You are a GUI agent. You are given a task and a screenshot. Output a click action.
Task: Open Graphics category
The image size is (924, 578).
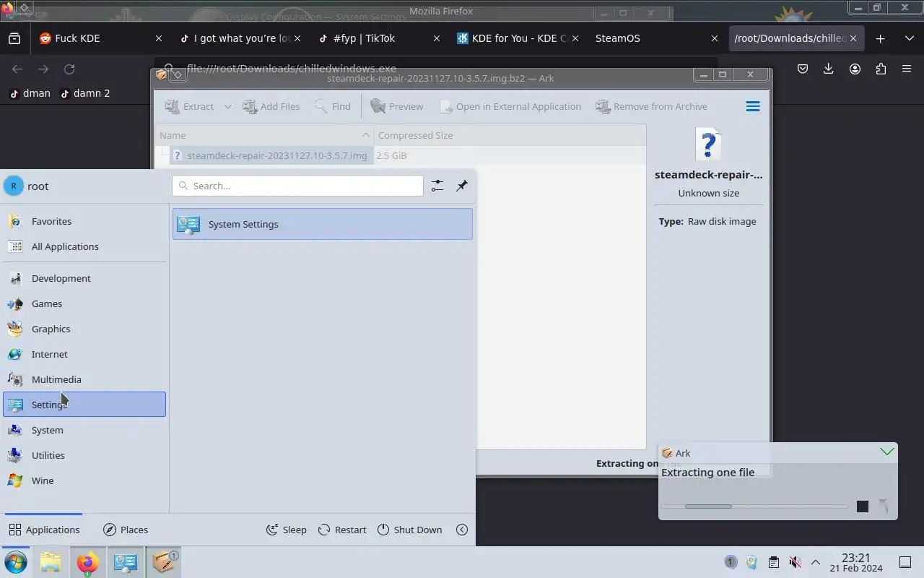pos(84,329)
